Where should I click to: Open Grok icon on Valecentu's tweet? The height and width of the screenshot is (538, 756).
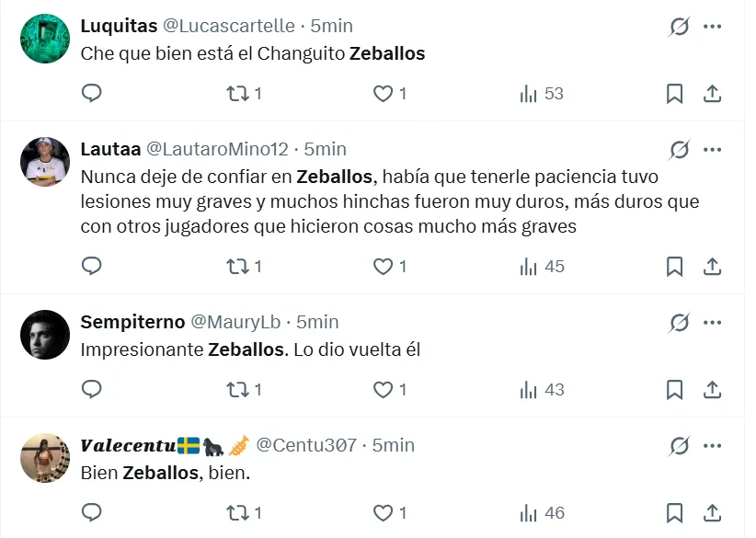[x=679, y=446]
